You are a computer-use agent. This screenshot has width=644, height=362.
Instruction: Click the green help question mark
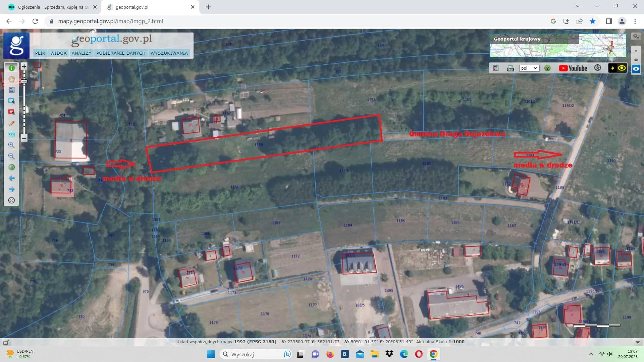[x=547, y=68]
